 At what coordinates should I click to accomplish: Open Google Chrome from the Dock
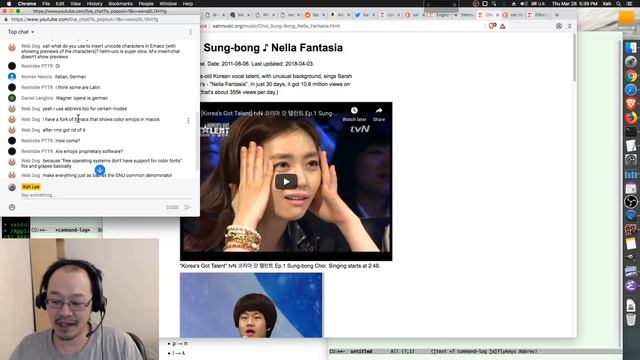tap(631, 76)
